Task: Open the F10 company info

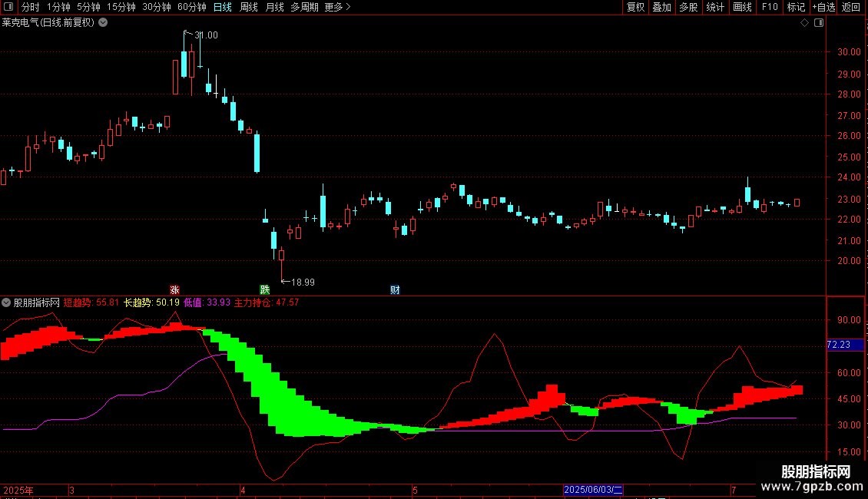Action: click(x=770, y=7)
